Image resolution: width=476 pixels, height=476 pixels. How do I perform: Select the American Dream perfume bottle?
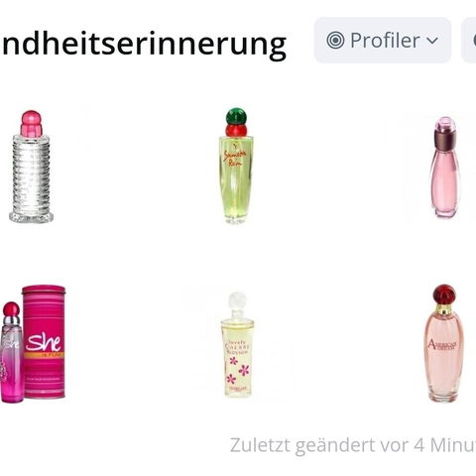[444, 343]
